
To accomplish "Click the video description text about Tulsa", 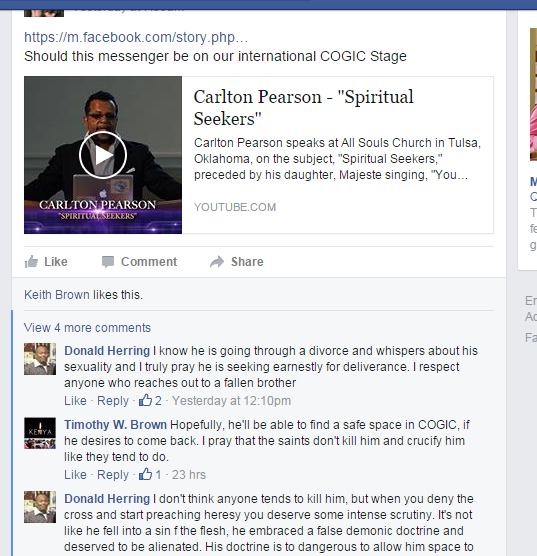I will pyautogui.click(x=337, y=159).
